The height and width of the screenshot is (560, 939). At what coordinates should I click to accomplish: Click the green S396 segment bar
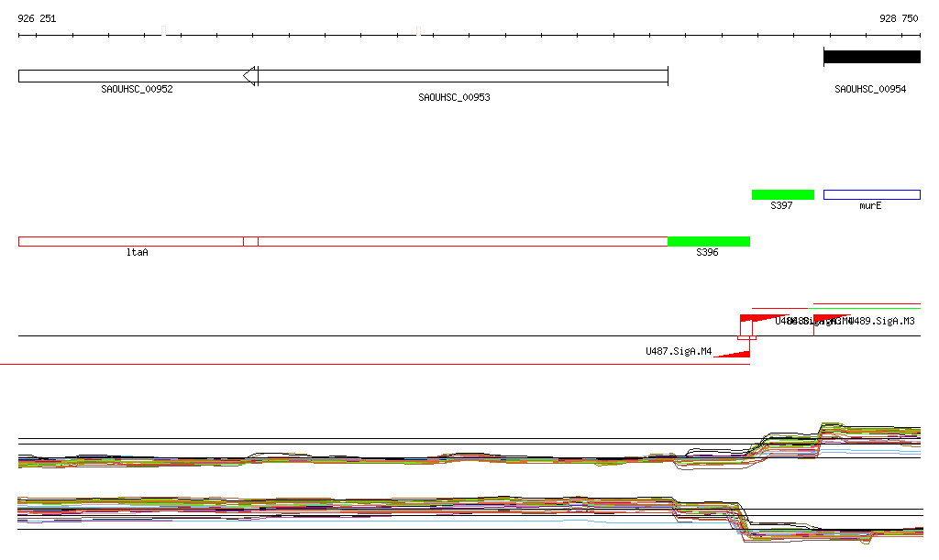click(709, 242)
